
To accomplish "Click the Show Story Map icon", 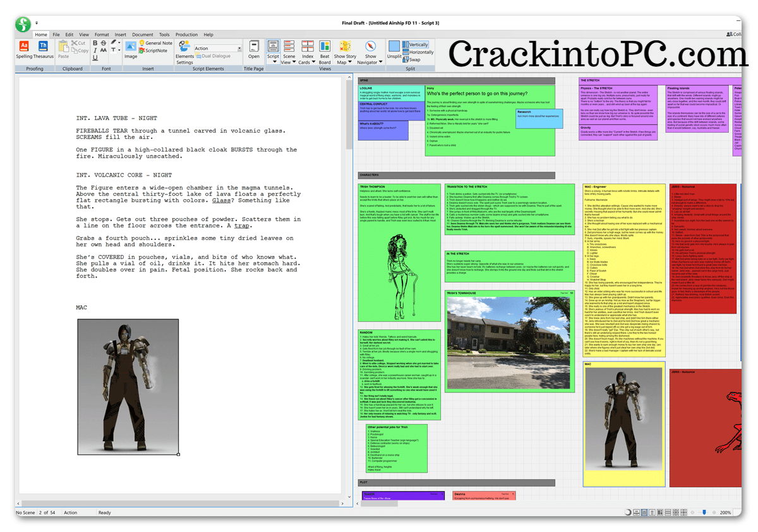I will [x=345, y=46].
